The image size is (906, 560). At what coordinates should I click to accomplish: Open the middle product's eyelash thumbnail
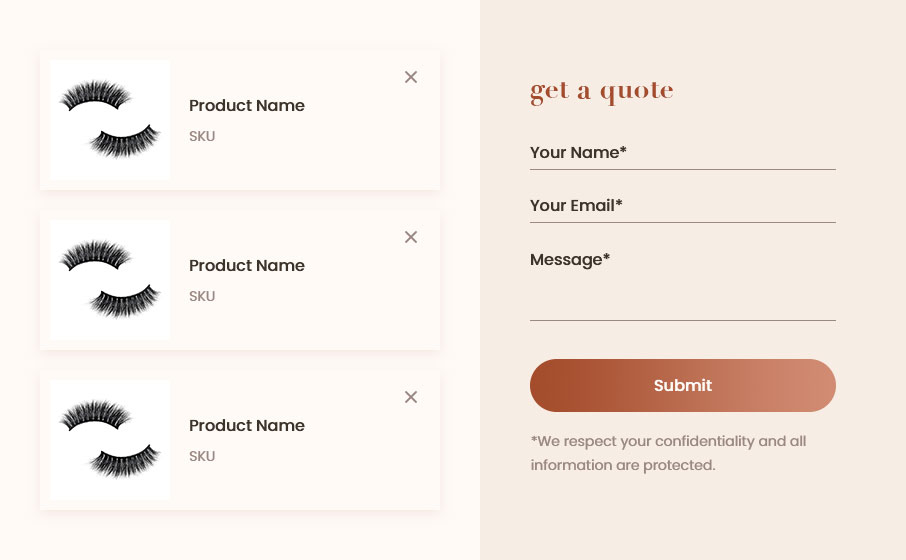click(110, 280)
